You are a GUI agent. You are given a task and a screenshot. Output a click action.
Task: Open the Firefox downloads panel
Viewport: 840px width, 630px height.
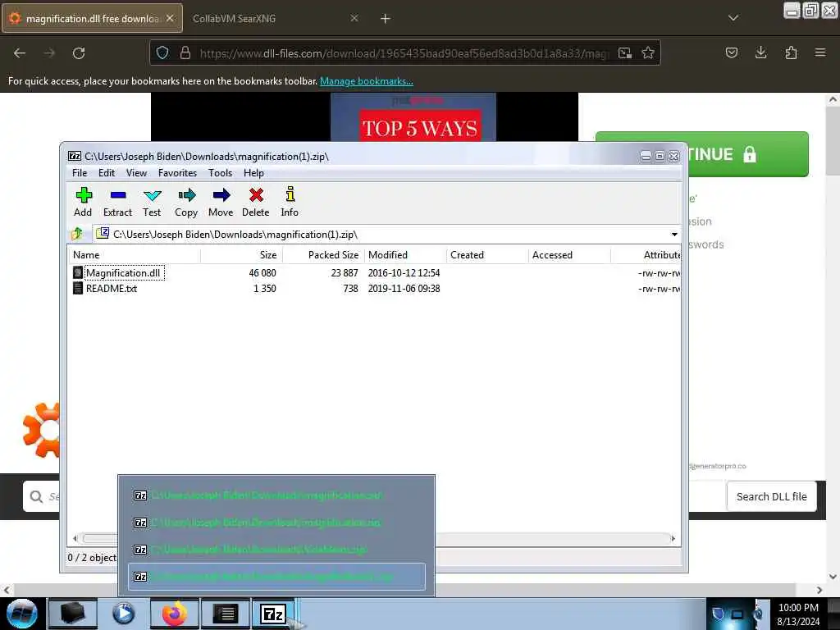(x=760, y=52)
